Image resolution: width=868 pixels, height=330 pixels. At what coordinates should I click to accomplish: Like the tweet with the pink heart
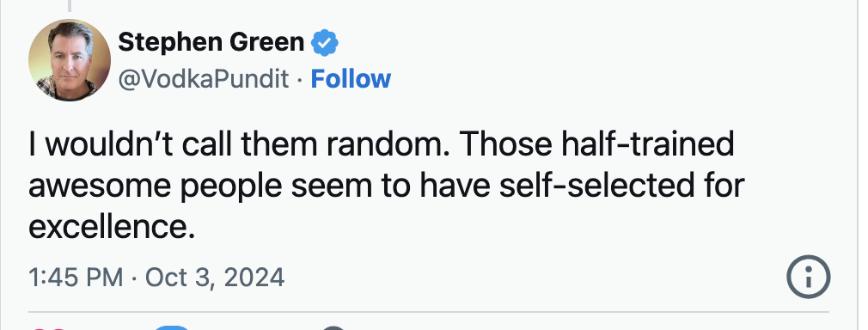(47, 327)
